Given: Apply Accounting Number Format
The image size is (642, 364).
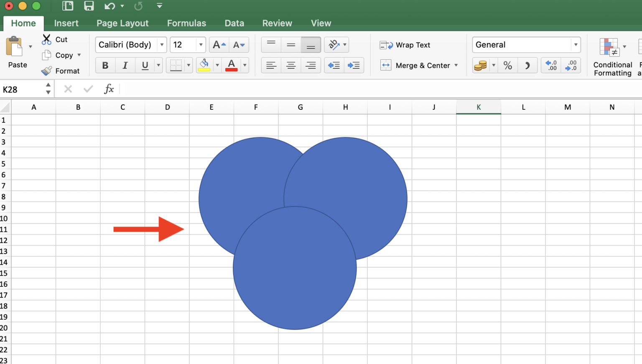Looking at the screenshot, I should coord(481,65).
